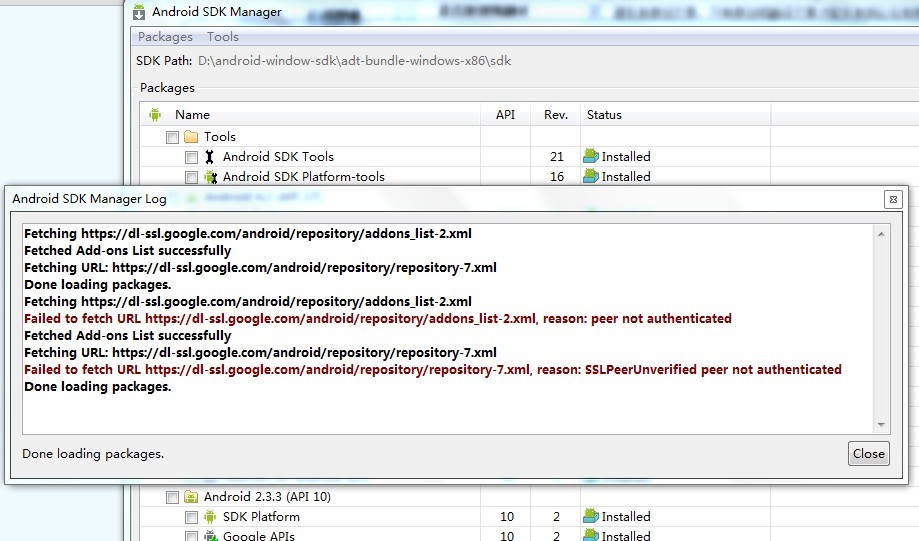Click Installed status icon for SDK Platform
This screenshot has height=541, width=919.
pos(591,516)
